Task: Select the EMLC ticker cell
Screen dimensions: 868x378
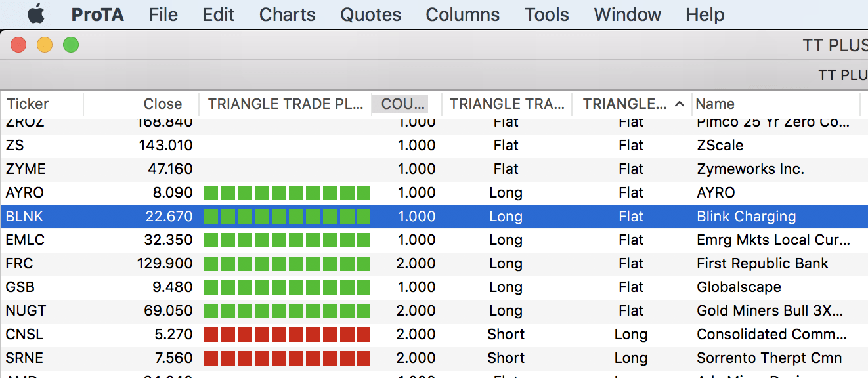Action: tap(25, 240)
